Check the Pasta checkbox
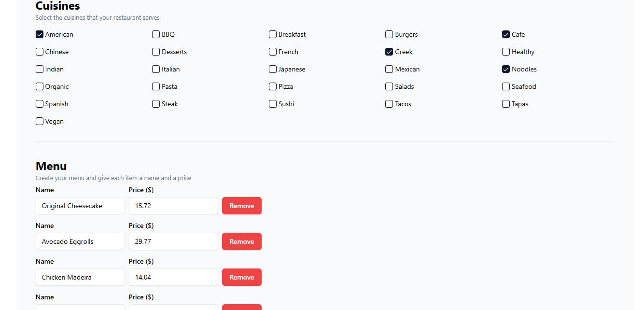The height and width of the screenshot is (310, 644). point(156,86)
